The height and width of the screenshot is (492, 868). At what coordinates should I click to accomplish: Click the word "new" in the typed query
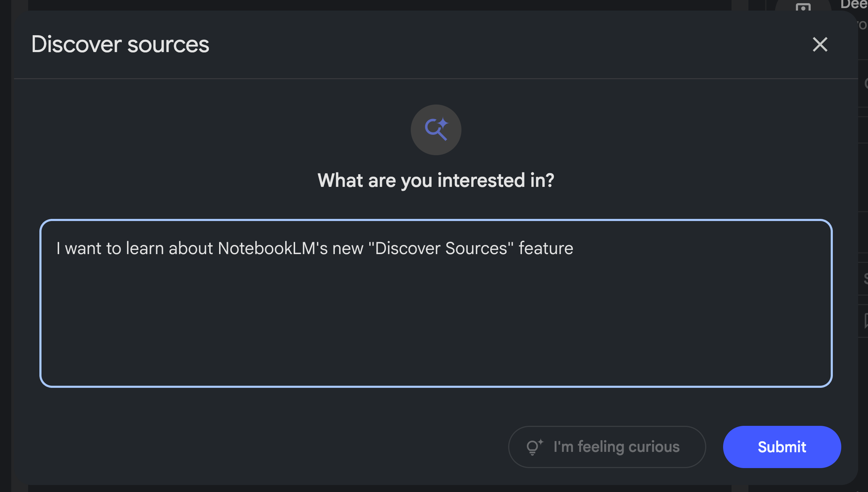coord(348,248)
